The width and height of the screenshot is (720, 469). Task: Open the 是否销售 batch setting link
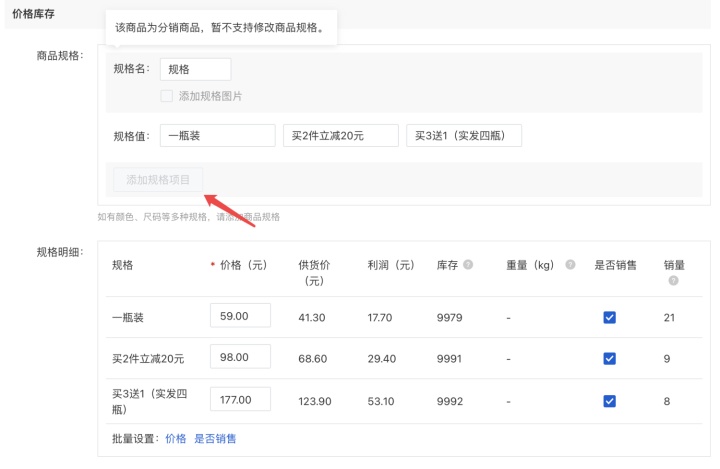coord(215,438)
